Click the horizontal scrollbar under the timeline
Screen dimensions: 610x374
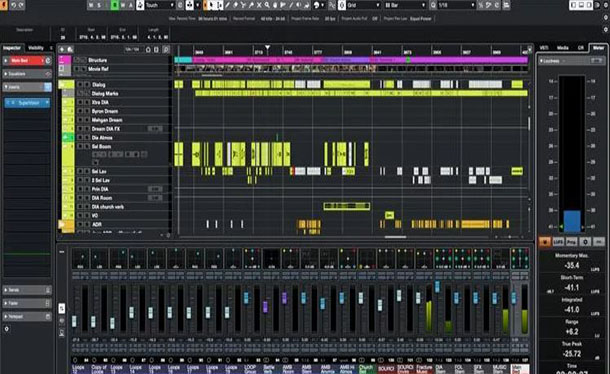pyautogui.click(x=395, y=236)
